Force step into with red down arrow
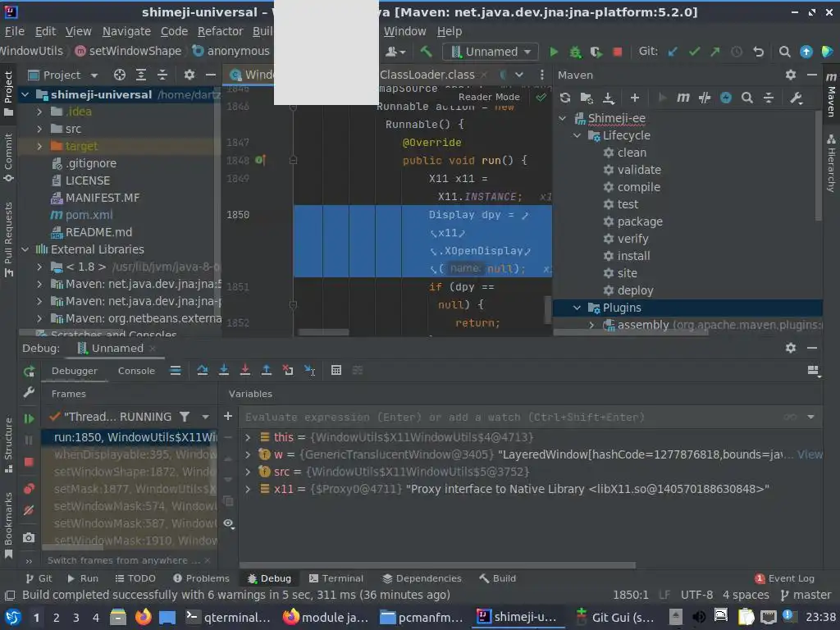 point(244,370)
